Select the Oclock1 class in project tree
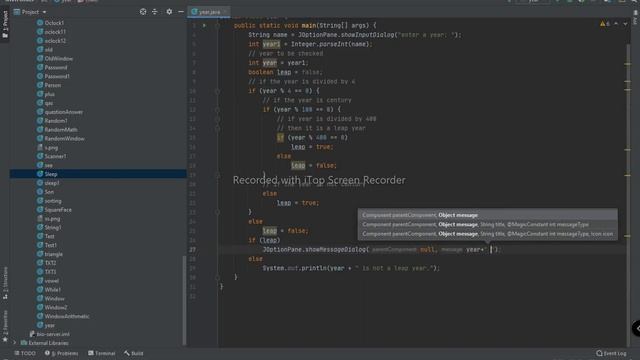The image size is (640, 360). pyautogui.click(x=54, y=23)
